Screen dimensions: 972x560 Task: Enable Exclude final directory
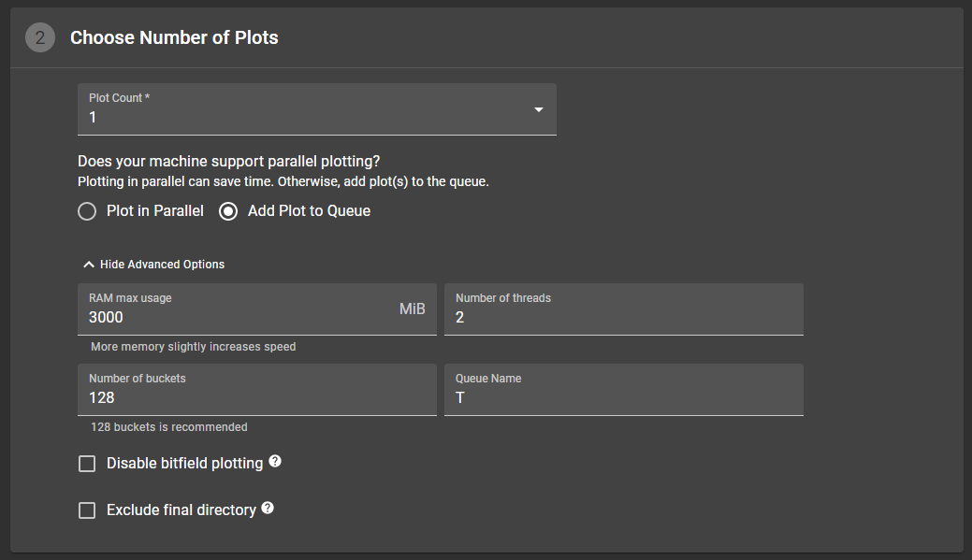(x=87, y=510)
